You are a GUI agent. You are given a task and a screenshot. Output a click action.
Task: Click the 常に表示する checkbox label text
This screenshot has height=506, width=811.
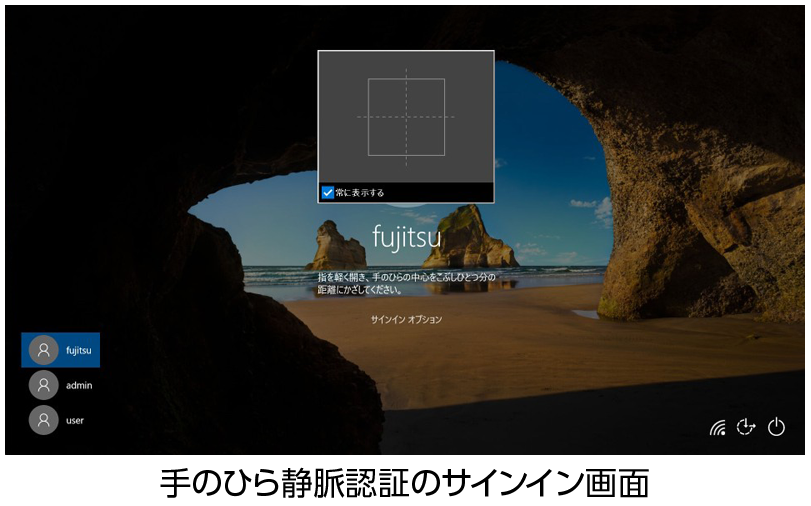coord(359,193)
